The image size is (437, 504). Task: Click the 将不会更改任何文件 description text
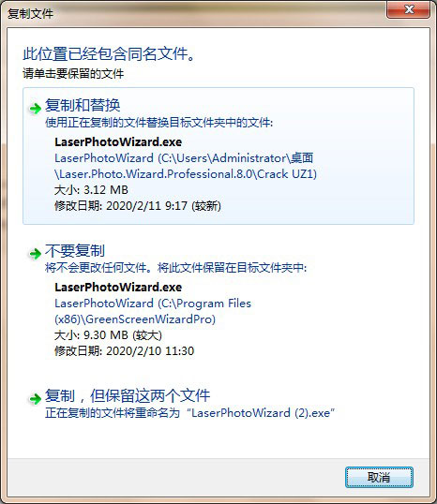[x=175, y=267]
